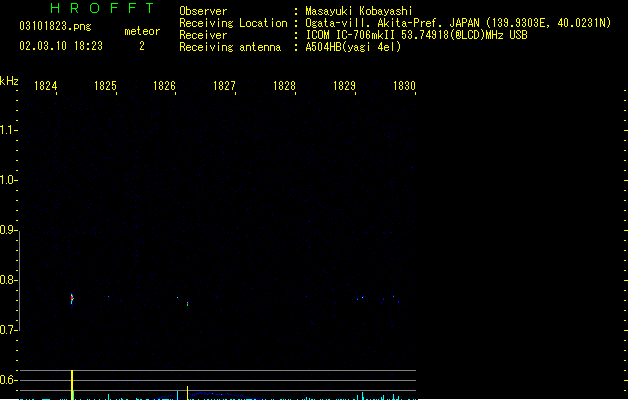
Task: Click the kHz axis unit label
Action: click(x=9, y=81)
